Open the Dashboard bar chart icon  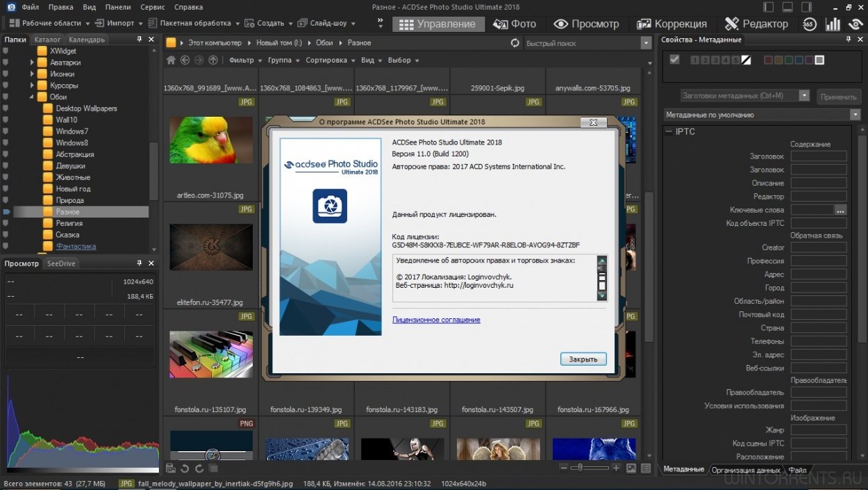pos(833,24)
